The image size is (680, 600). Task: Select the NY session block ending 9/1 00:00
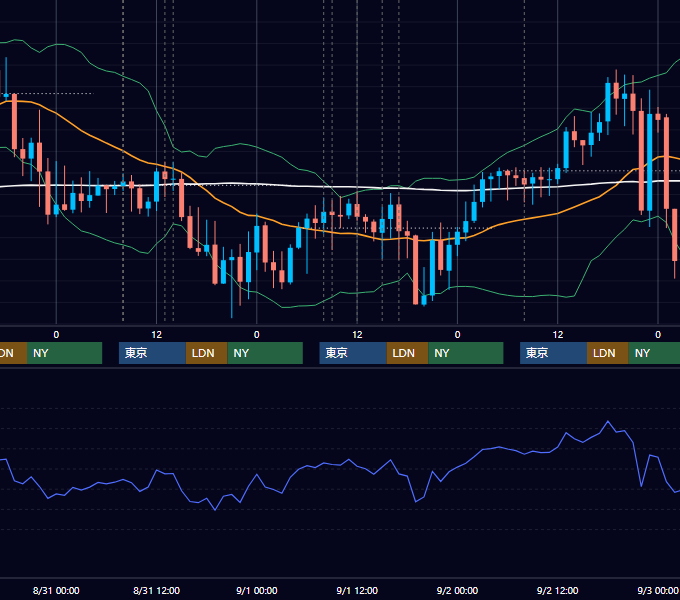click(265, 353)
